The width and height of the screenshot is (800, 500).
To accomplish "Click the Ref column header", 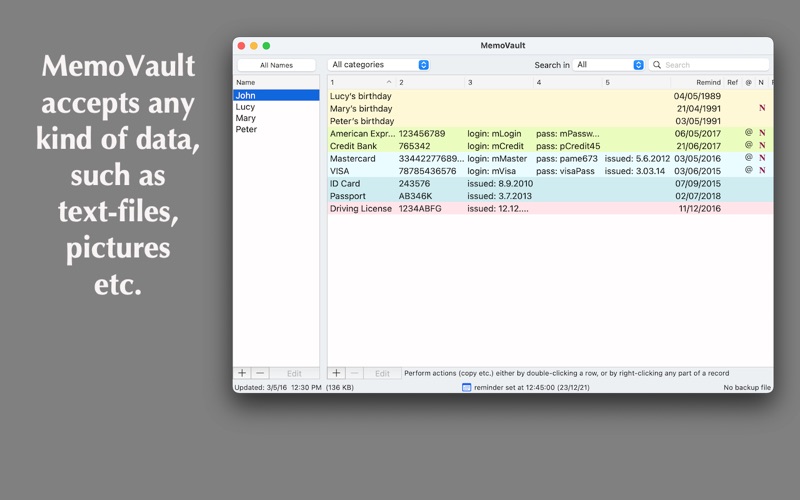I will [x=733, y=82].
